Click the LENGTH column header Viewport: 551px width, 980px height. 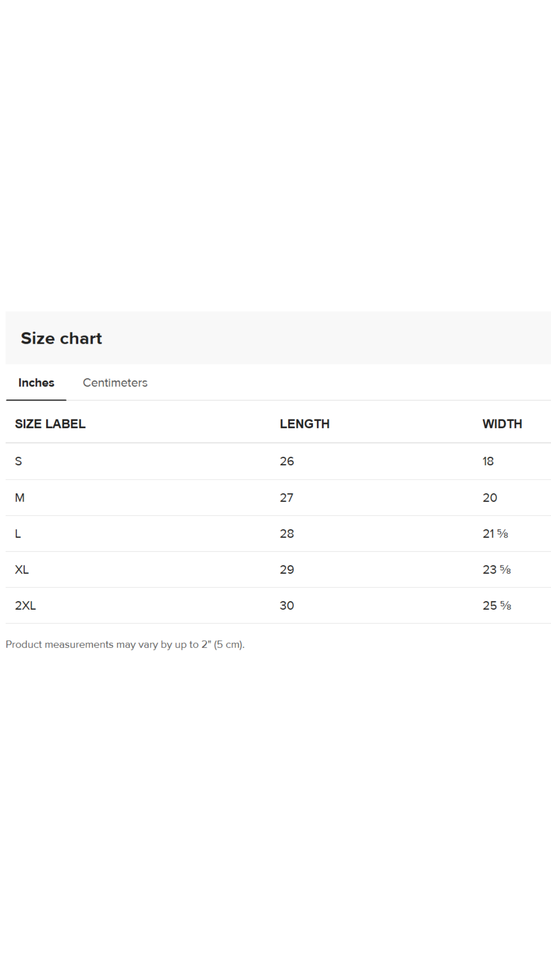point(304,424)
